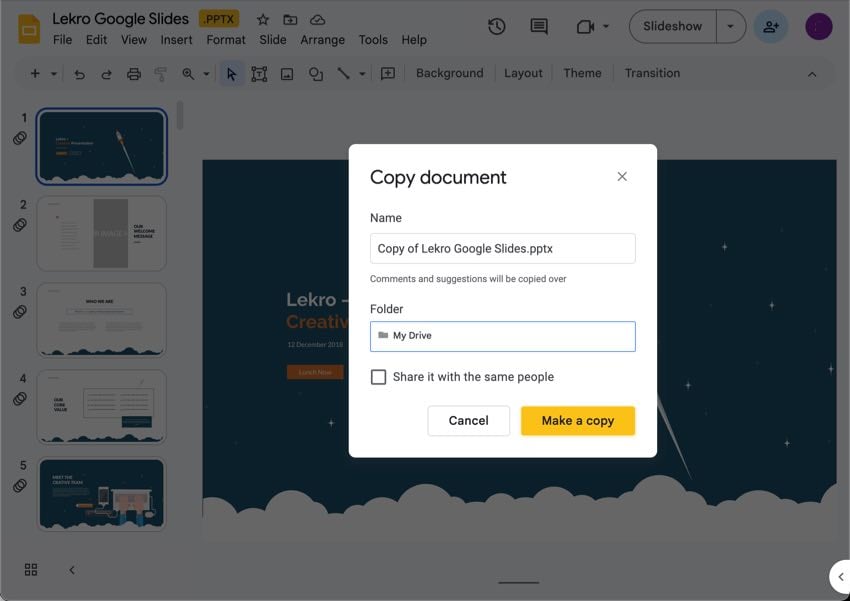Click the insert image icon
The image size is (850, 601).
coord(287,74)
